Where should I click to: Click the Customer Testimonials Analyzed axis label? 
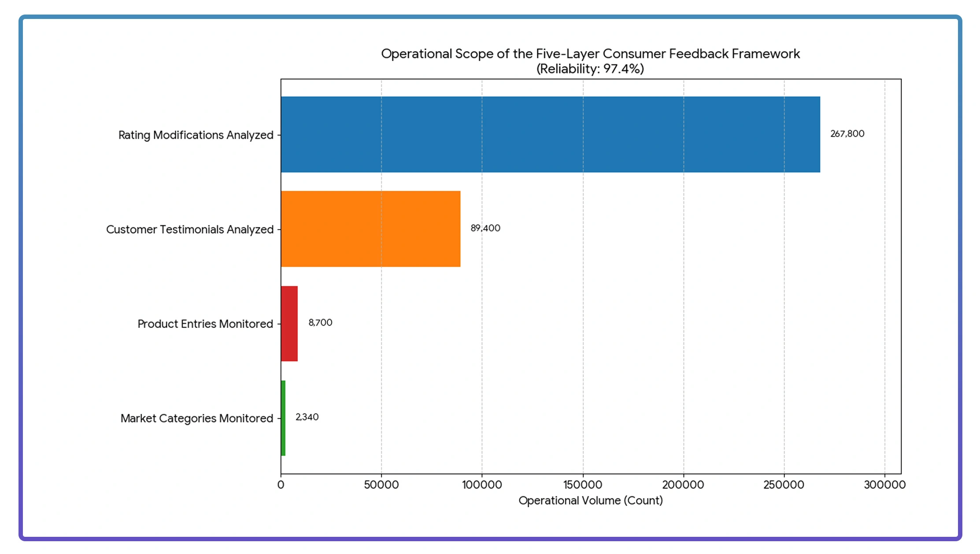[x=189, y=230]
